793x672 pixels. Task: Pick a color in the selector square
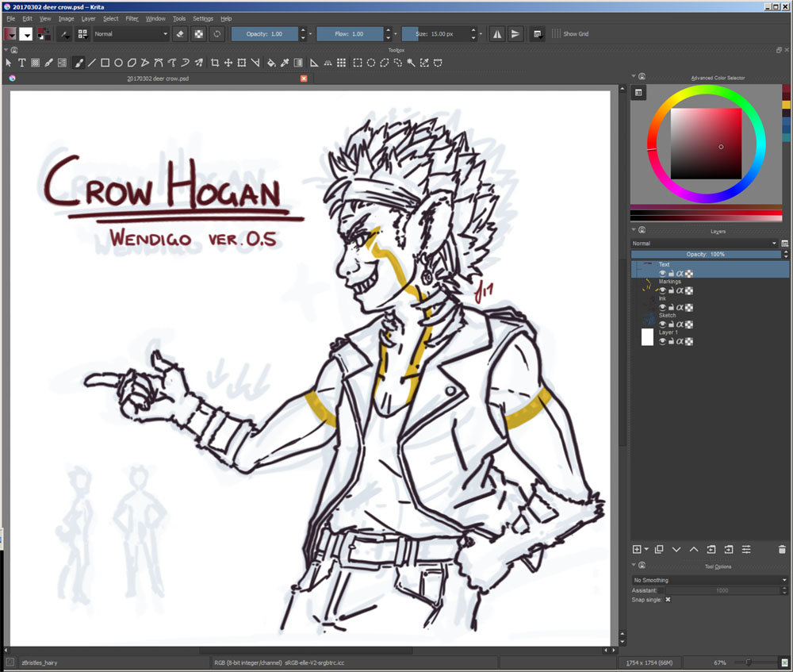coord(706,144)
